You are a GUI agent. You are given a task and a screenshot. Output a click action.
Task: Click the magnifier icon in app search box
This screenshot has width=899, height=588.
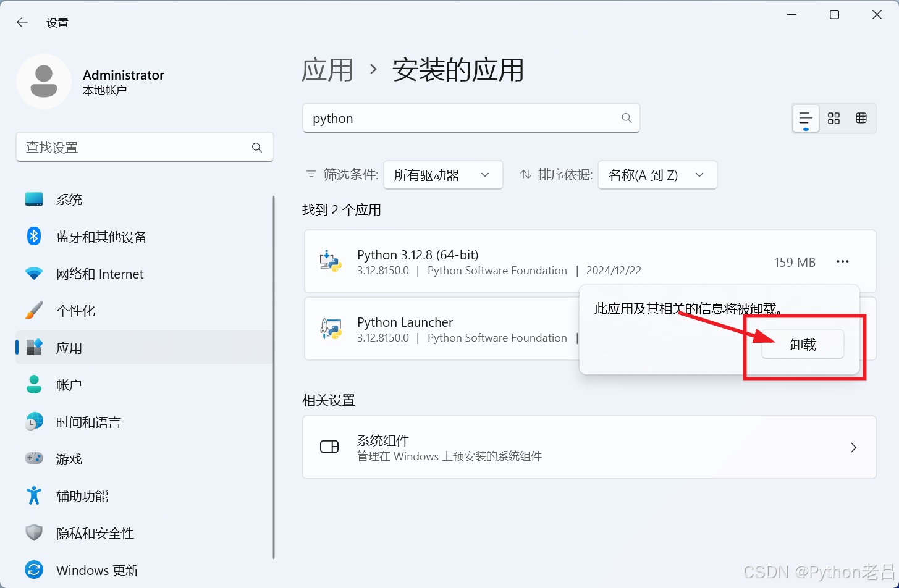click(x=627, y=118)
